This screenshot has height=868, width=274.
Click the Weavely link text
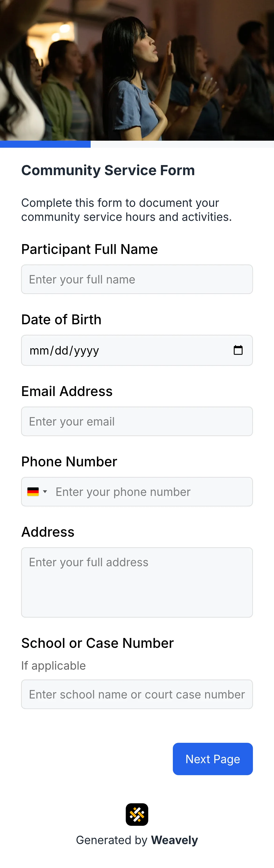174,840
